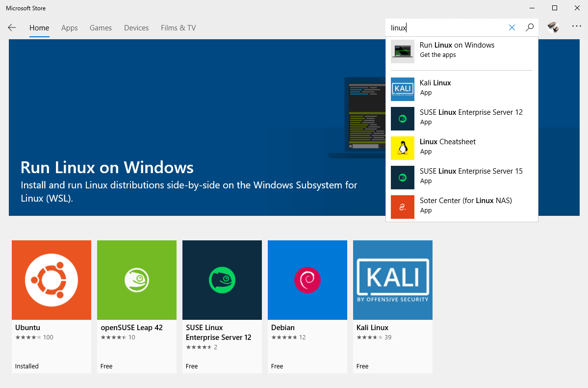Switch to the Films & TV tab

[x=179, y=28]
